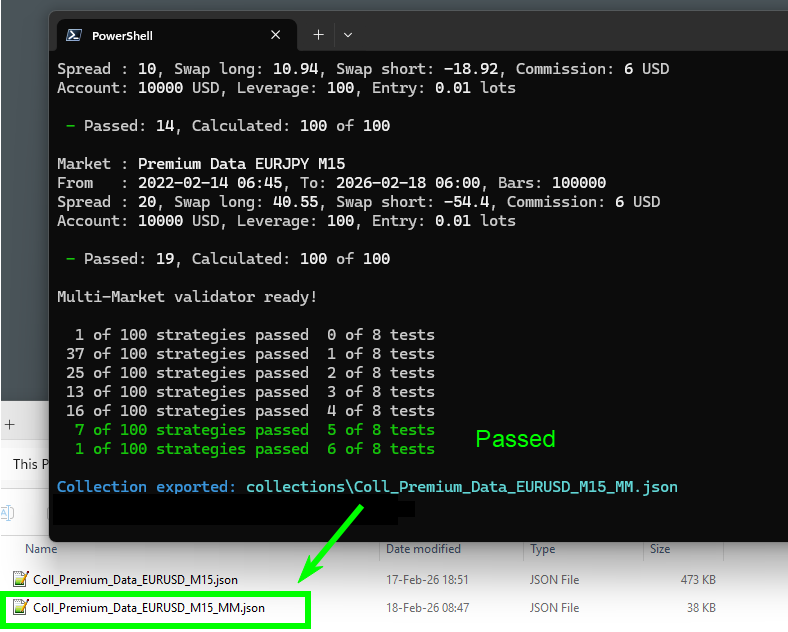Sort files by the Name column
The height and width of the screenshot is (632, 788).
pyautogui.click(x=41, y=549)
